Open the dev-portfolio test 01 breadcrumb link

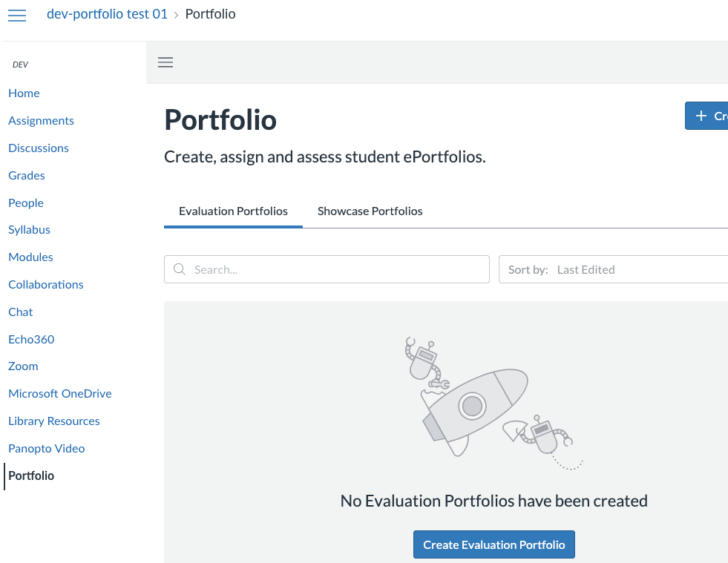(107, 14)
